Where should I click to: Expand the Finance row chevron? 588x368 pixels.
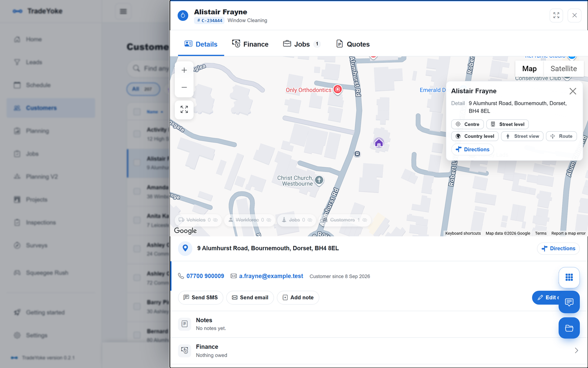(576, 350)
